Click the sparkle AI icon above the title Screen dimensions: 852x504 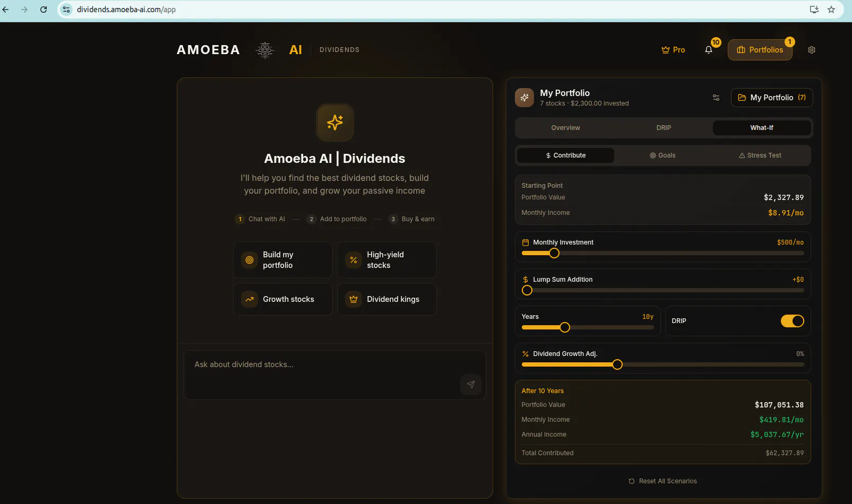pyautogui.click(x=335, y=123)
